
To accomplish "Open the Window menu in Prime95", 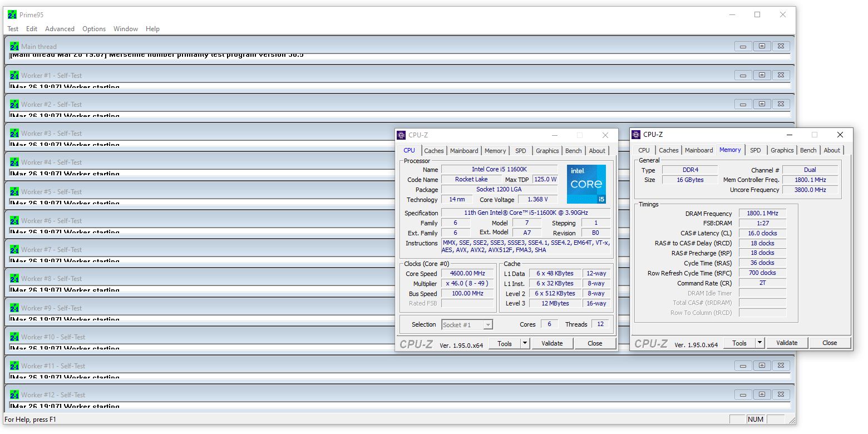I will click(126, 29).
